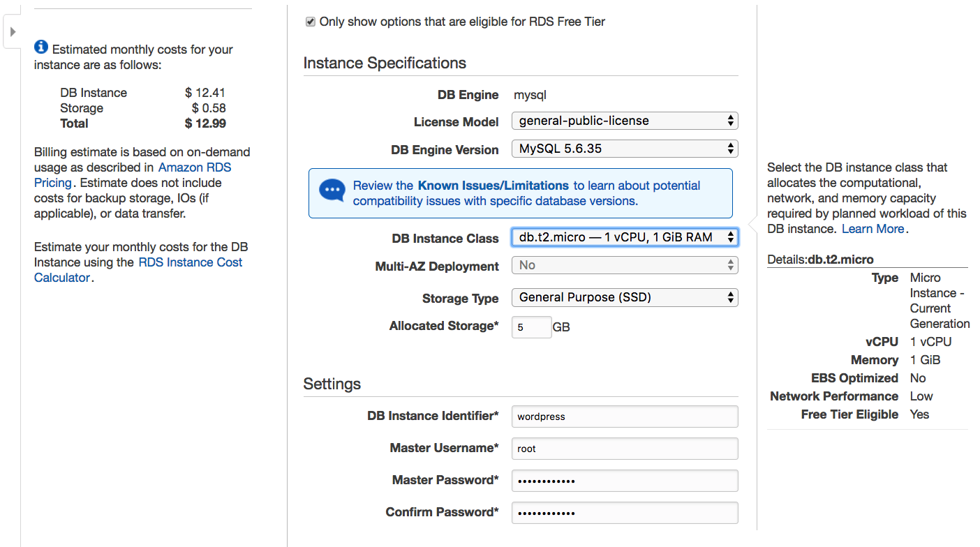Open the Known Issues/Limitations link
Image resolution: width=980 pixels, height=547 pixels.
(x=493, y=186)
